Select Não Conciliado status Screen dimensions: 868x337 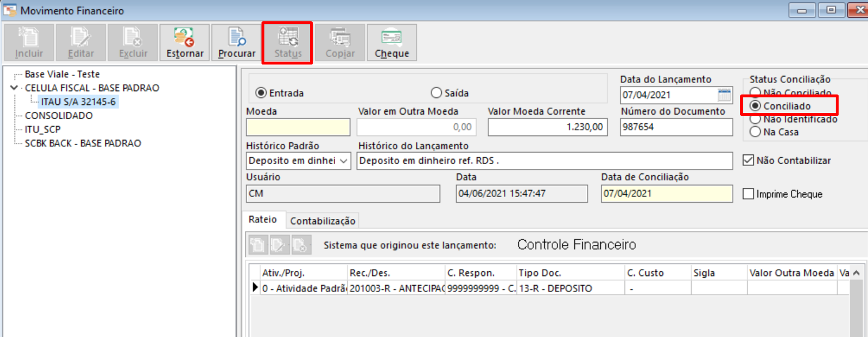(791, 93)
